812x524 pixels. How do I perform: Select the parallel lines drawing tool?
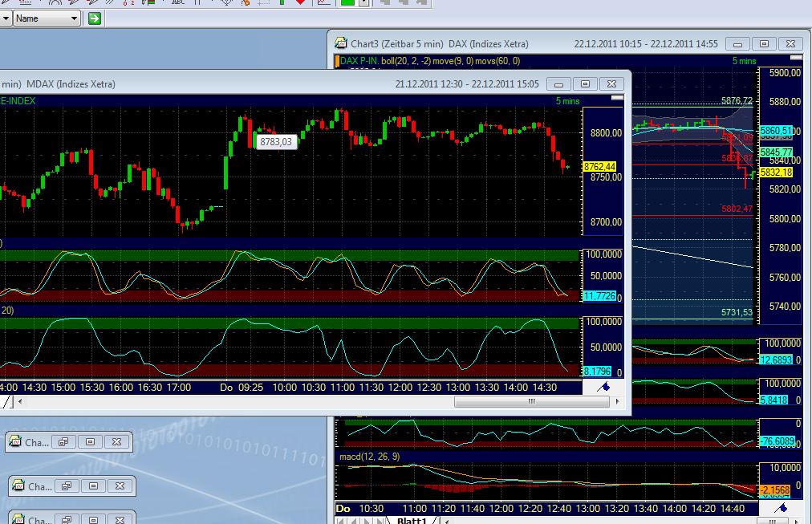pos(110,4)
